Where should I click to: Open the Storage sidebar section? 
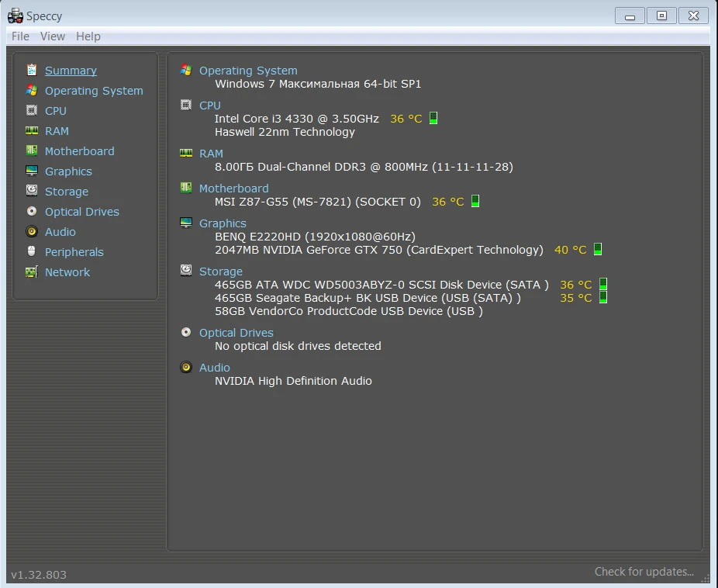67,192
